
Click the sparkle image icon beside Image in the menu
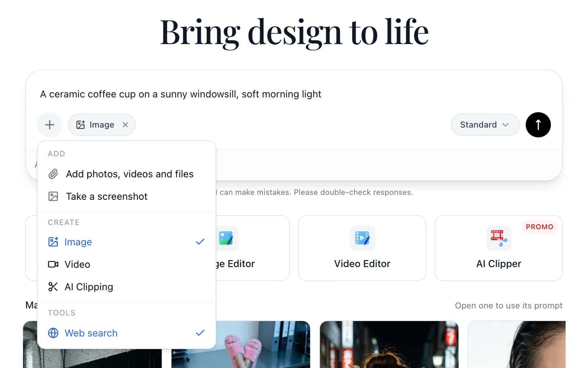(x=53, y=242)
